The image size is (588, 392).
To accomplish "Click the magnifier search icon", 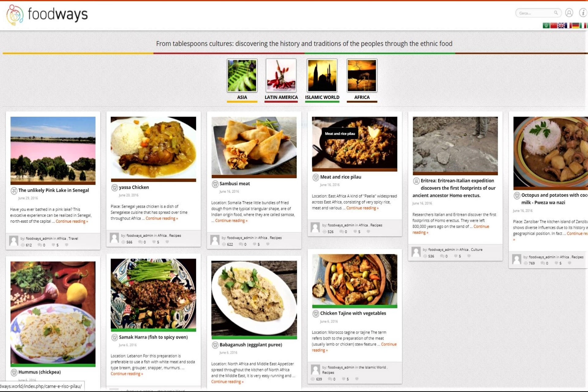I will point(556,13).
